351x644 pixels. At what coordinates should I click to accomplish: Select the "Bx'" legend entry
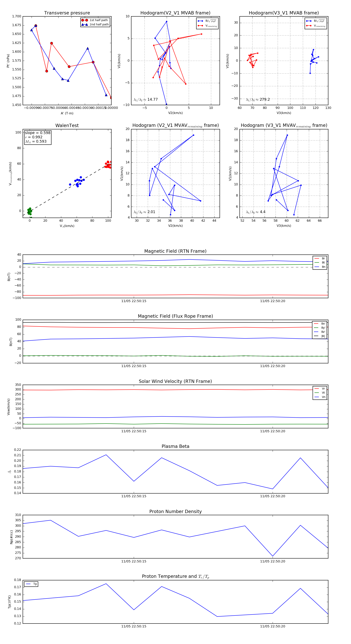320,324
